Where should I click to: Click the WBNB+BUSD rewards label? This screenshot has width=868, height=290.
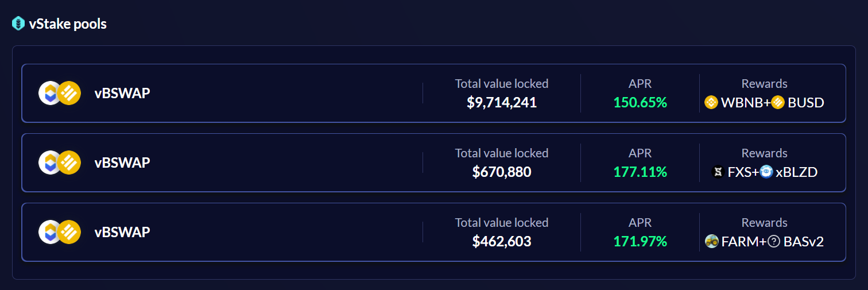(764, 103)
